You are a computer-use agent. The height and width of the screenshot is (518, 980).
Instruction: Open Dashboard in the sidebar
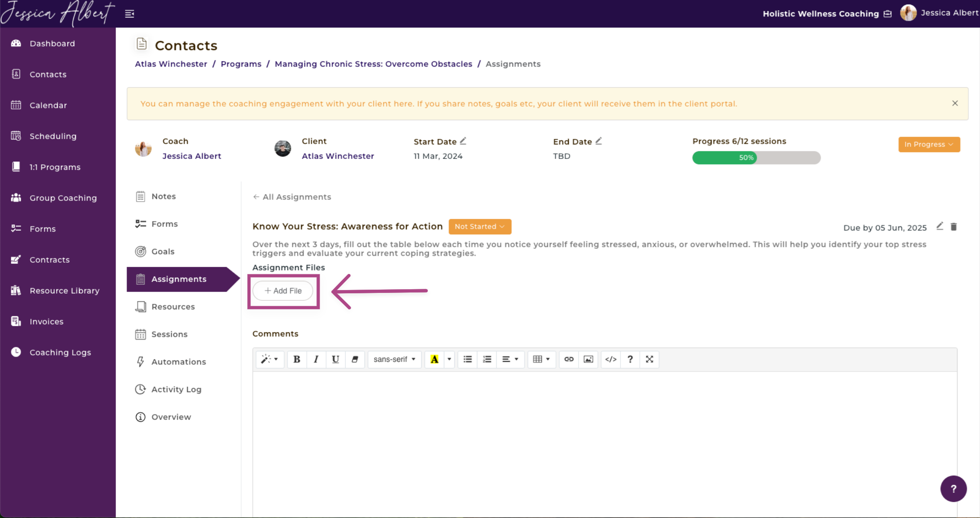pyautogui.click(x=52, y=44)
